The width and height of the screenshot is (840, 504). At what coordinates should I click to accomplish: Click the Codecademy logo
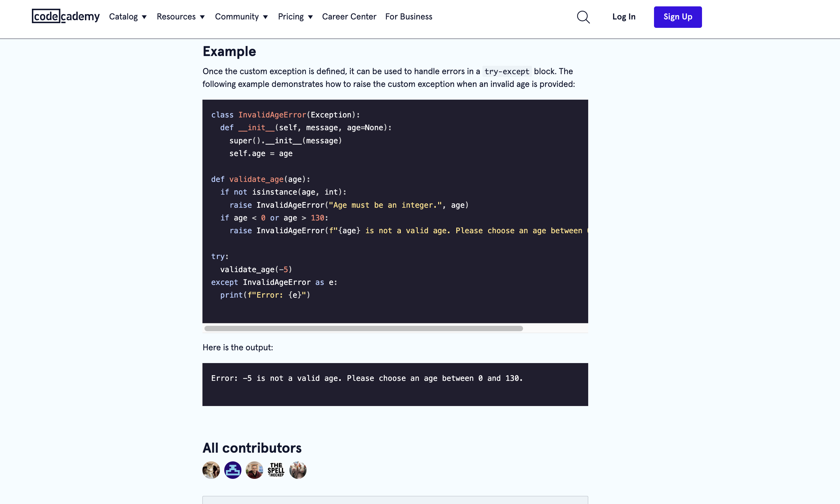65,16
